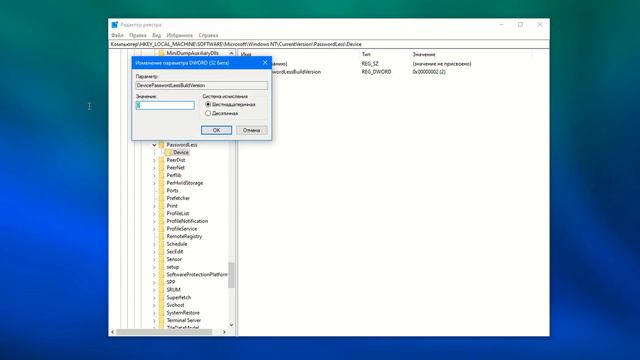Expand the Sensor key
The width and height of the screenshot is (640, 360).
(x=154, y=259)
